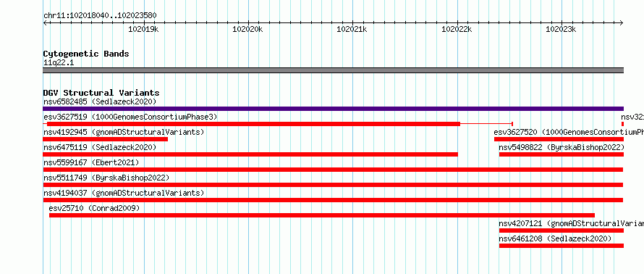Click the red nsv5599167 variant bar
The height and width of the screenshot is (274, 644).
pos(333,170)
